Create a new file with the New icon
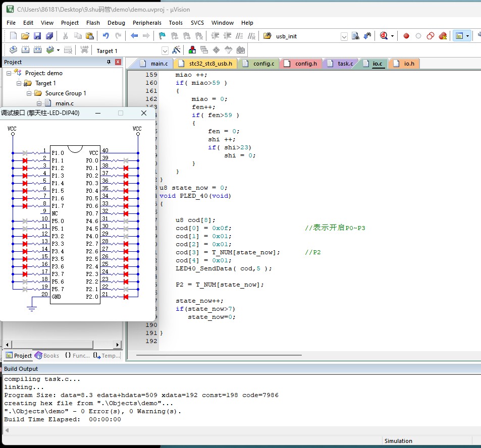 [13, 36]
